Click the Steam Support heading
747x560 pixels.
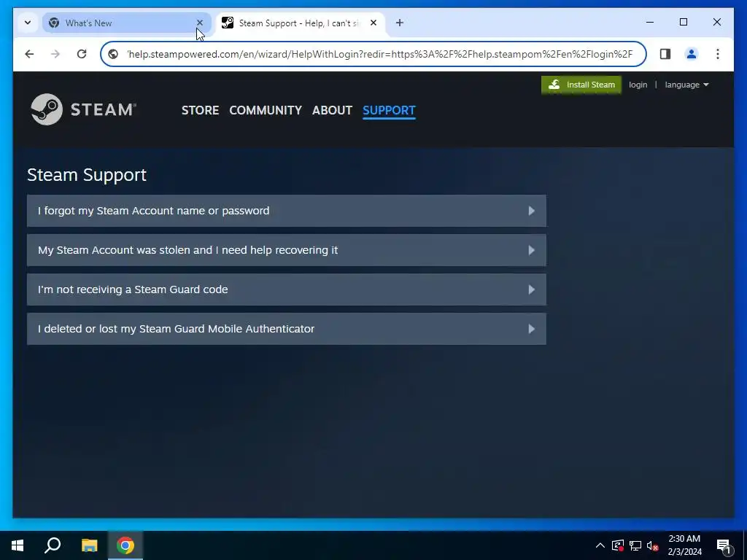87,175
